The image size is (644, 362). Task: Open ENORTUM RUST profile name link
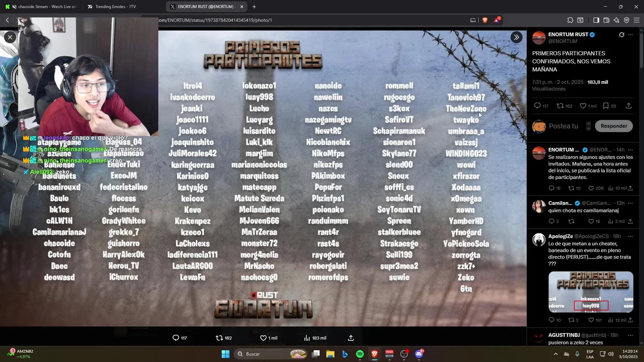pos(568,35)
